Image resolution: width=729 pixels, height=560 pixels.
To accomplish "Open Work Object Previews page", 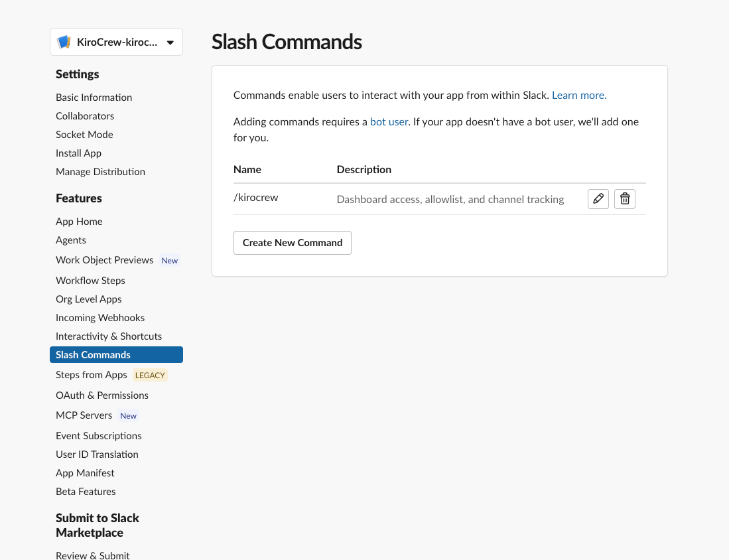I will (105, 260).
